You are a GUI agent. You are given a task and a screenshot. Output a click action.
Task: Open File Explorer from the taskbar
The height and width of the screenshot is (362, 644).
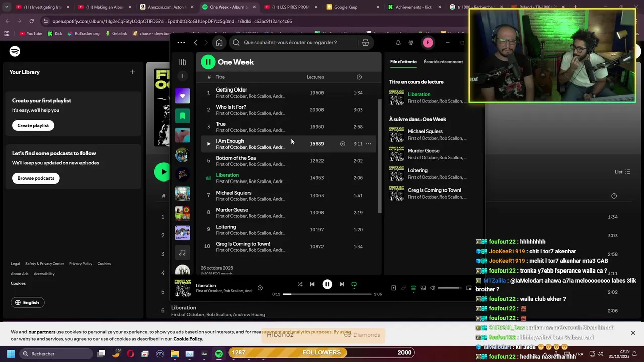point(175,354)
